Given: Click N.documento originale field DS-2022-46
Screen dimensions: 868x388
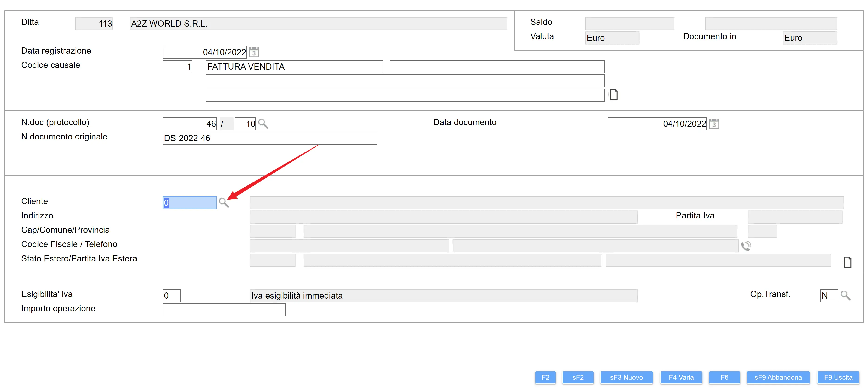Looking at the screenshot, I should tap(270, 138).
